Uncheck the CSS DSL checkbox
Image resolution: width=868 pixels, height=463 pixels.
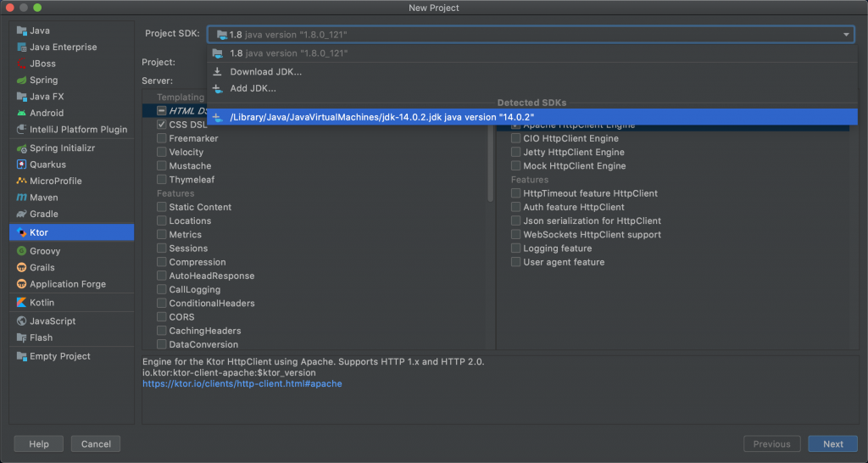point(162,125)
